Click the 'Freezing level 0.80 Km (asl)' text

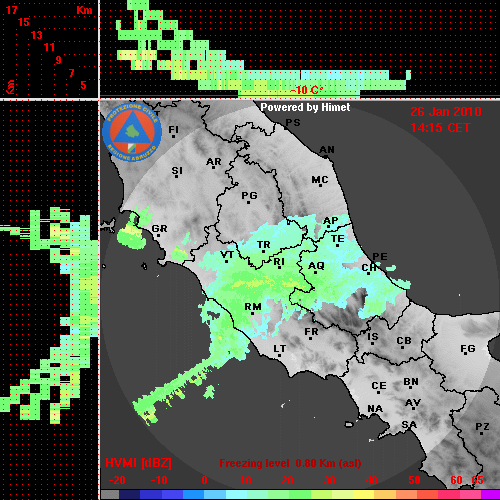click(290, 463)
